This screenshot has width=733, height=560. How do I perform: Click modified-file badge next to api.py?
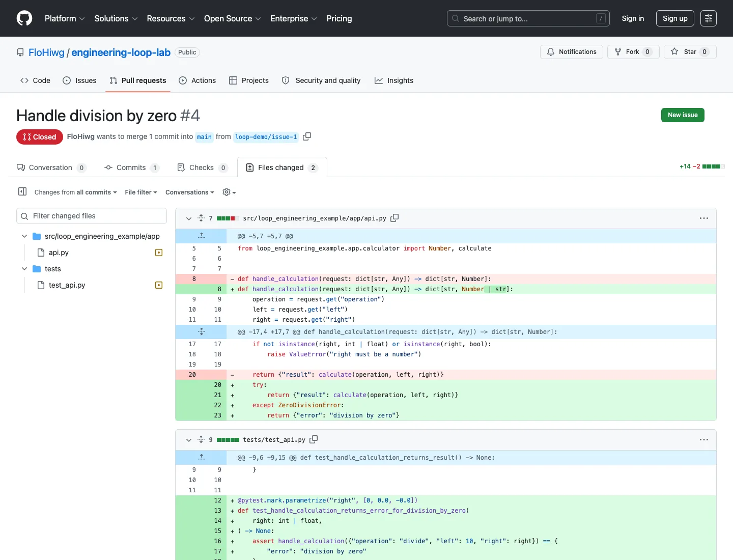point(159,253)
